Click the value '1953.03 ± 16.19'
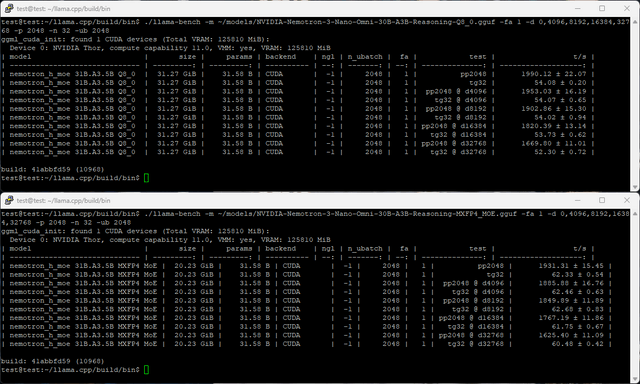 pyautogui.click(x=553, y=91)
